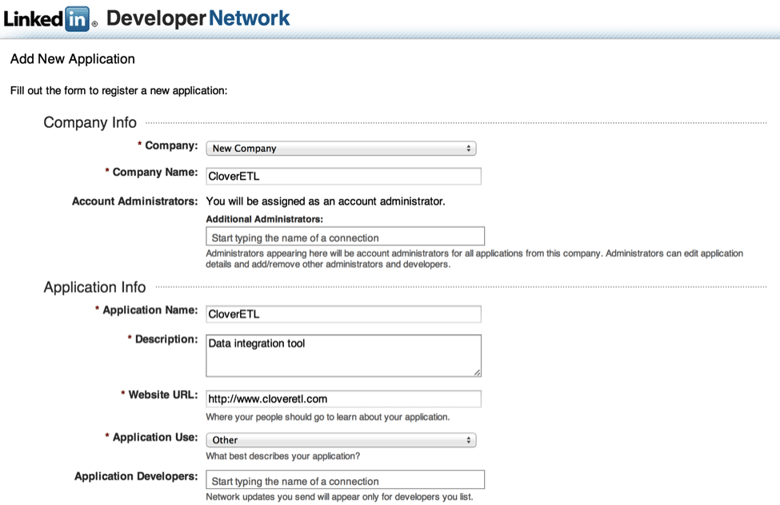
Task: Click the Application Name input field
Action: click(x=343, y=314)
